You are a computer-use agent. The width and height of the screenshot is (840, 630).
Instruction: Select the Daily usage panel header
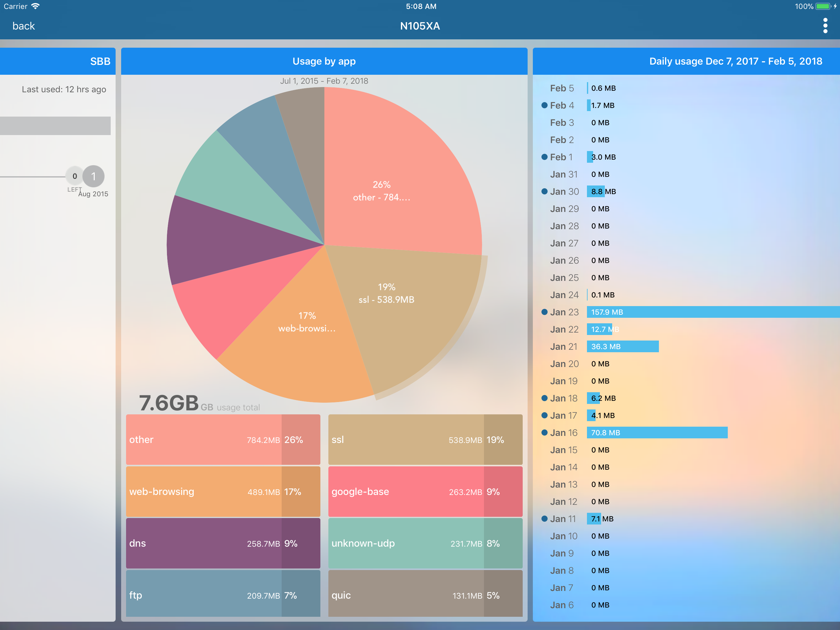(735, 61)
